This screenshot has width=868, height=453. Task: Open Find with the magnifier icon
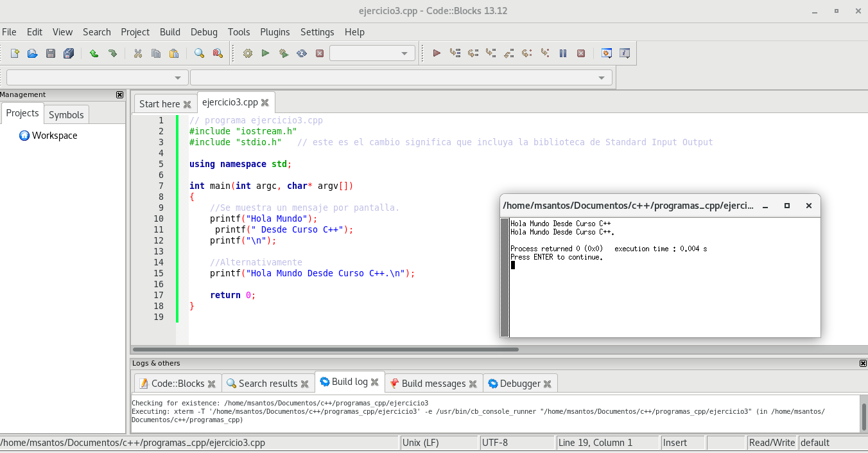tap(199, 53)
